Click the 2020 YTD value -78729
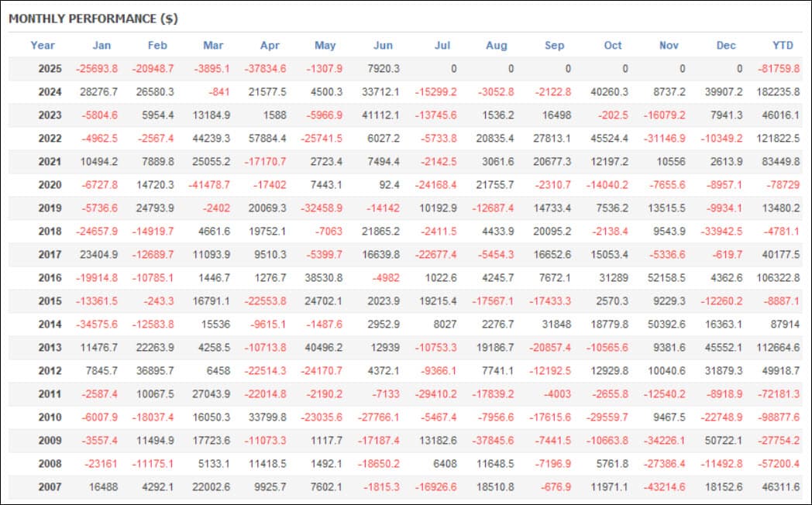812x505 pixels. (783, 185)
